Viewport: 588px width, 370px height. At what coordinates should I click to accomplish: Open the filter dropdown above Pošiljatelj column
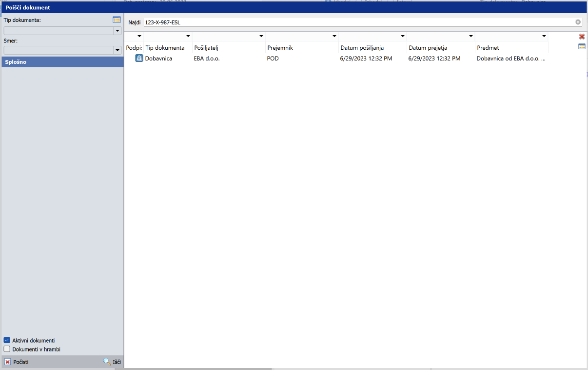tap(261, 37)
